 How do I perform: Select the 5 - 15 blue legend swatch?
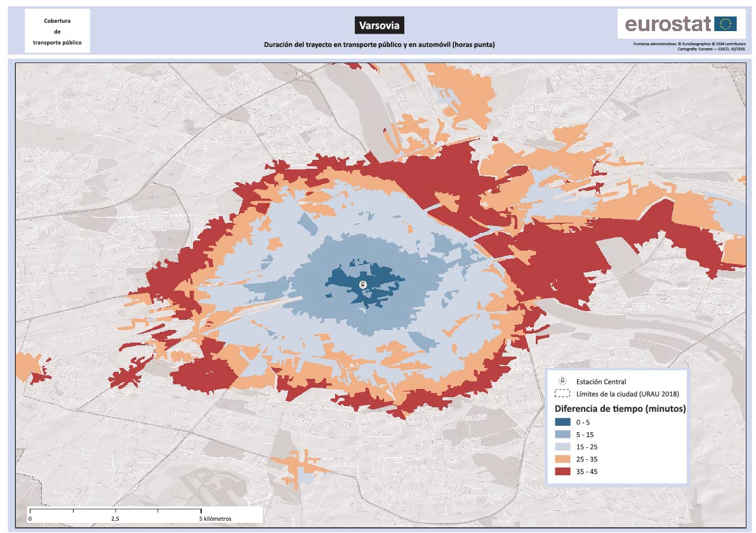pyautogui.click(x=562, y=435)
